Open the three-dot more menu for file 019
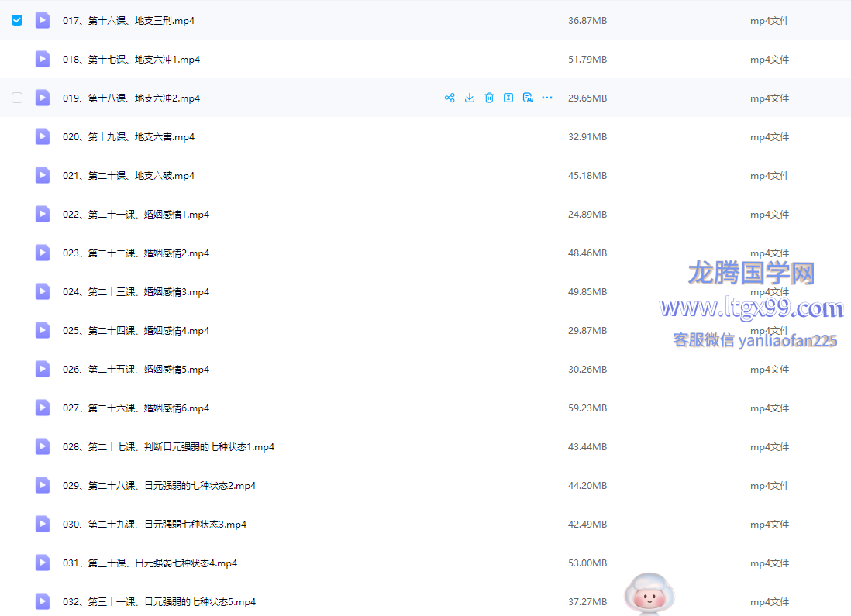Screen dimensions: 851x616 (547, 98)
